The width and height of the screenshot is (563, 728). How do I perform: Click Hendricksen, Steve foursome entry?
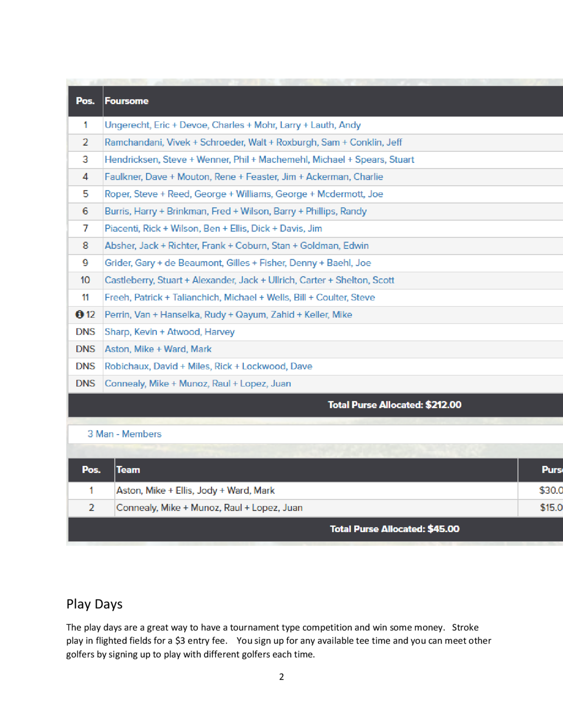[259, 160]
